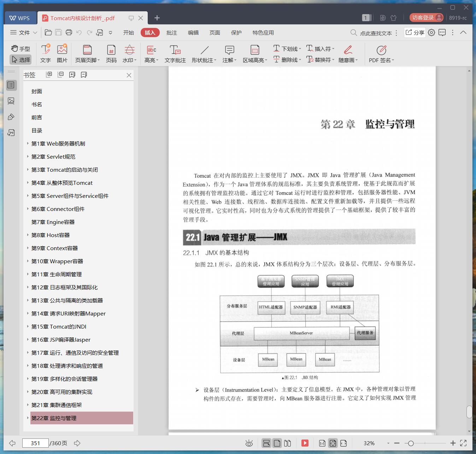Screen dimensions: 476x454
Task: Switch to the 特色应用 tab
Action: click(263, 33)
